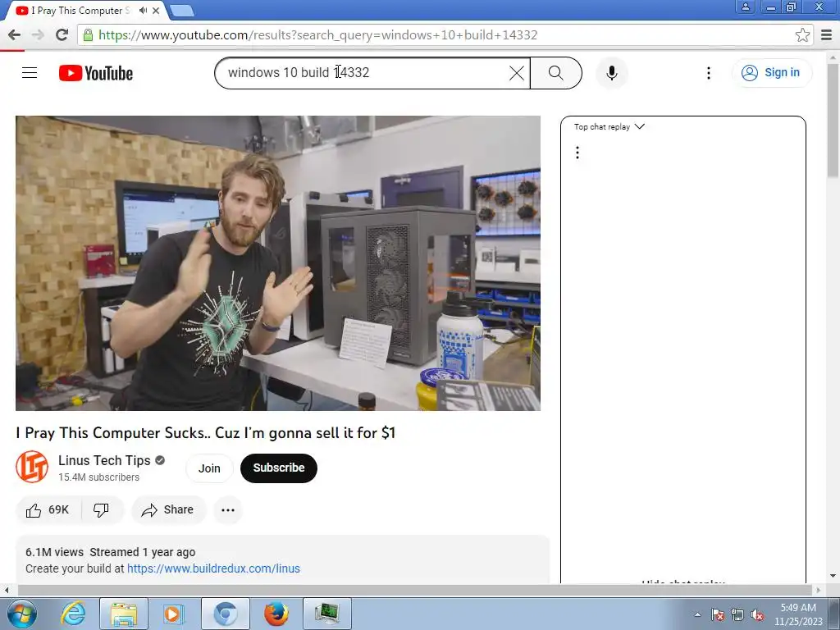This screenshot has height=630, width=840.
Task: Like the video with thumbs up
Action: click(48, 510)
